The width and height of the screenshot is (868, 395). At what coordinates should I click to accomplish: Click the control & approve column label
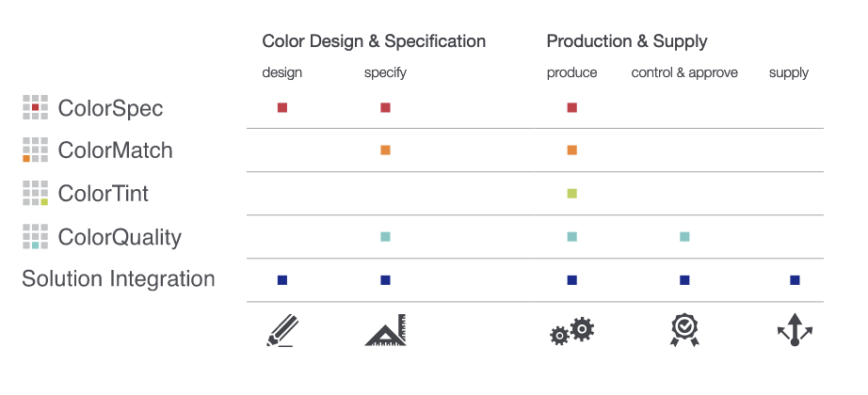coord(684,73)
